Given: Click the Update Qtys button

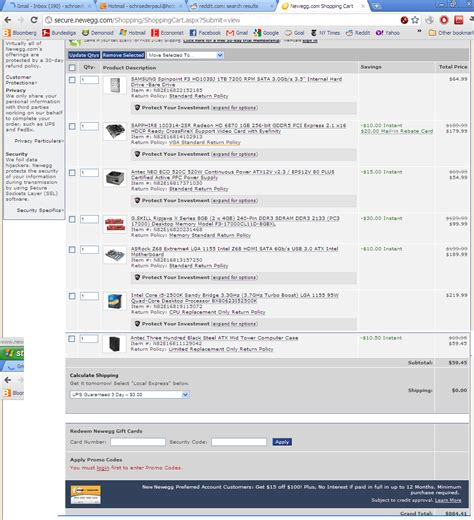Looking at the screenshot, I should pyautogui.click(x=84, y=55).
